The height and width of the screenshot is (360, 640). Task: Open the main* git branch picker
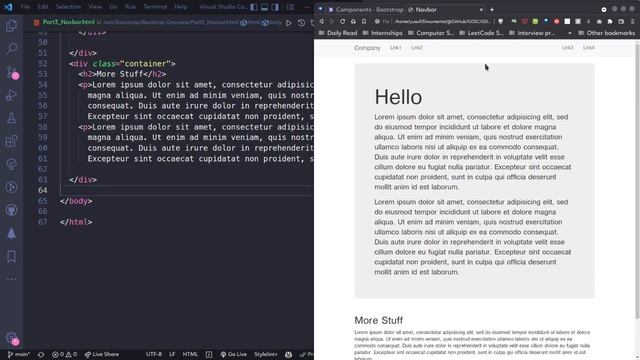(18, 354)
